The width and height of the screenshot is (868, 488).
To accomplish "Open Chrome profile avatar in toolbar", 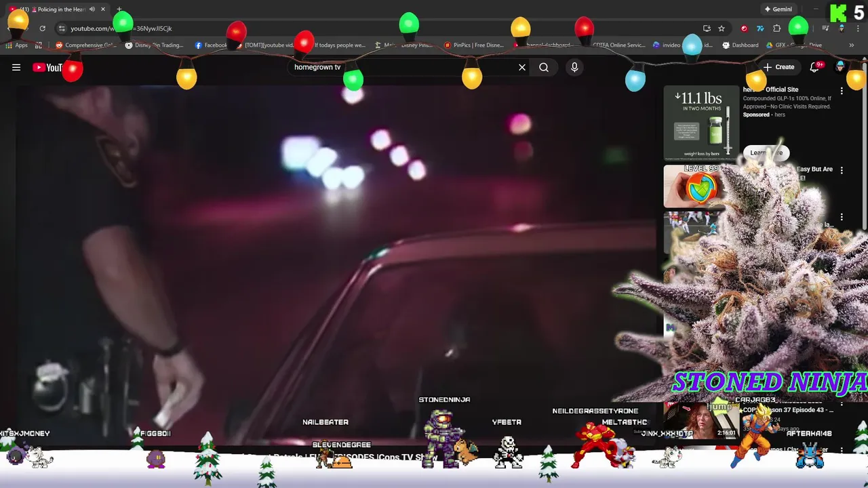I will [x=842, y=28].
